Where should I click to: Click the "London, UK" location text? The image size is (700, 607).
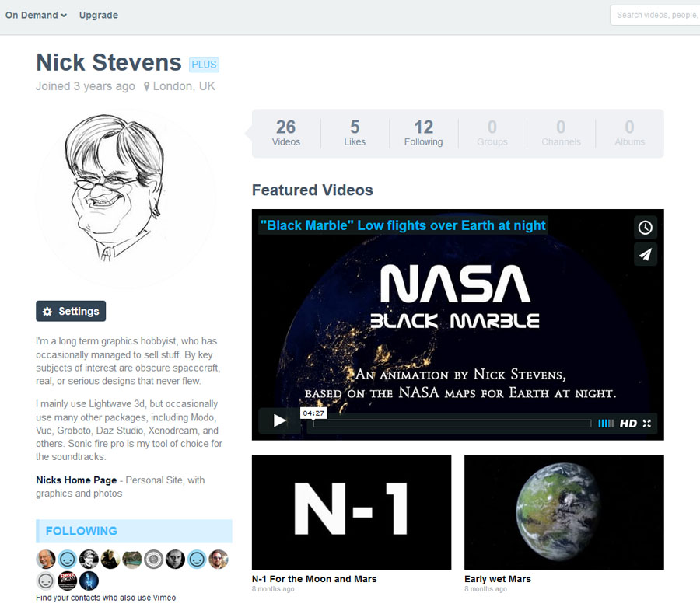pyautogui.click(x=184, y=86)
